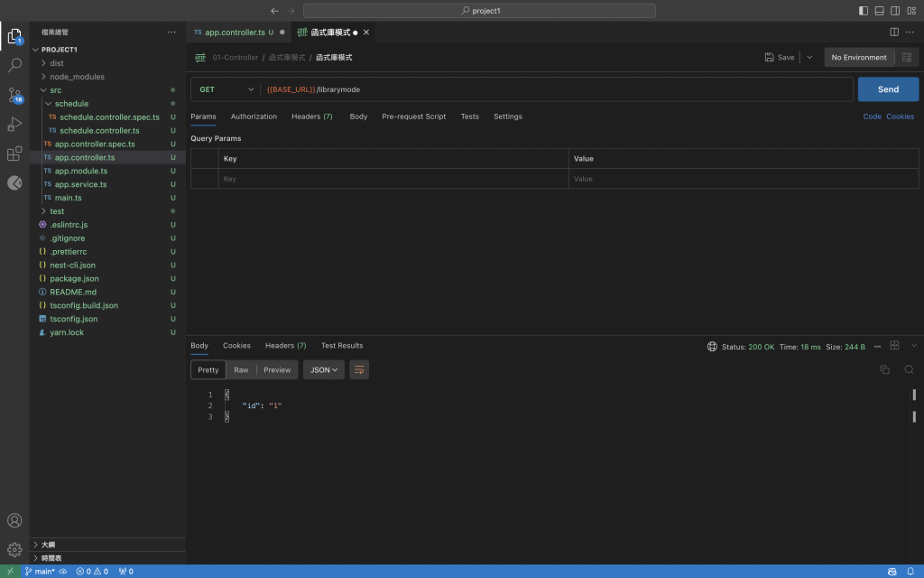Split the editor to the right
Screen dimensions: 924x578
[894, 32]
